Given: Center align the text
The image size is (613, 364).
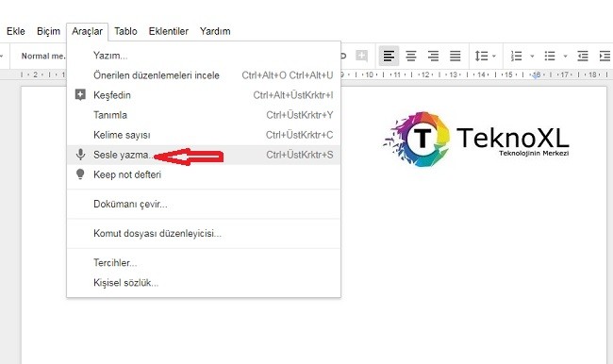Looking at the screenshot, I should tap(411, 56).
